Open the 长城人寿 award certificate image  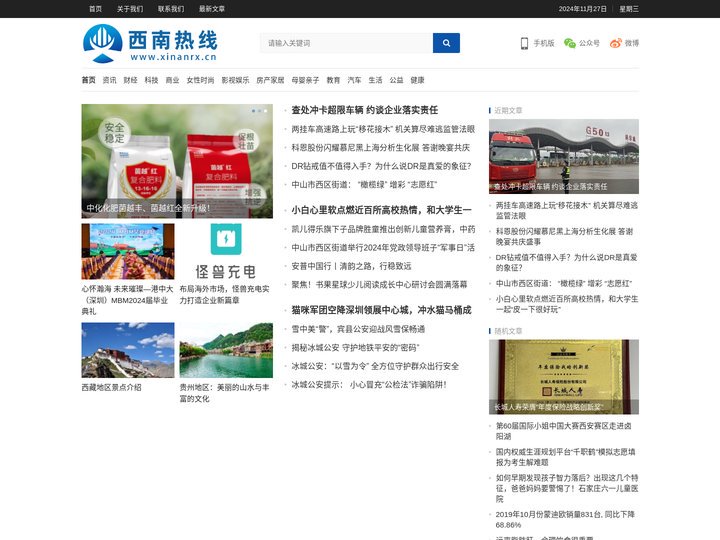[x=564, y=377]
